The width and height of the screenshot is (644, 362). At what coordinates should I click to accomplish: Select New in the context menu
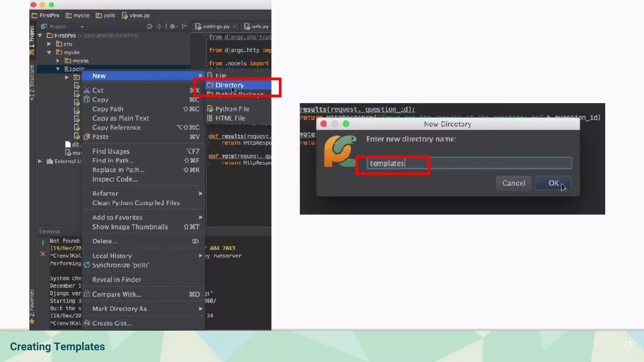tap(144, 76)
